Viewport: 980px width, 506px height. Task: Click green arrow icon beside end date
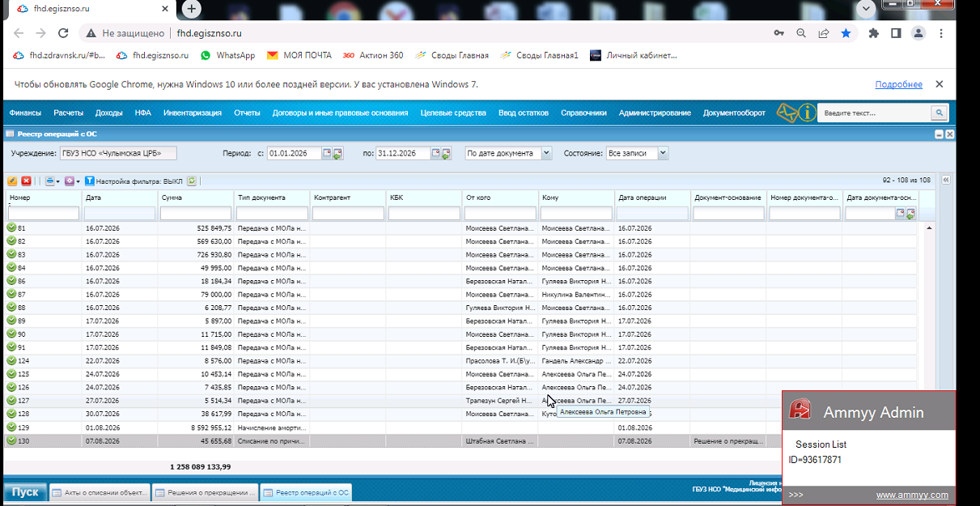coord(445,154)
